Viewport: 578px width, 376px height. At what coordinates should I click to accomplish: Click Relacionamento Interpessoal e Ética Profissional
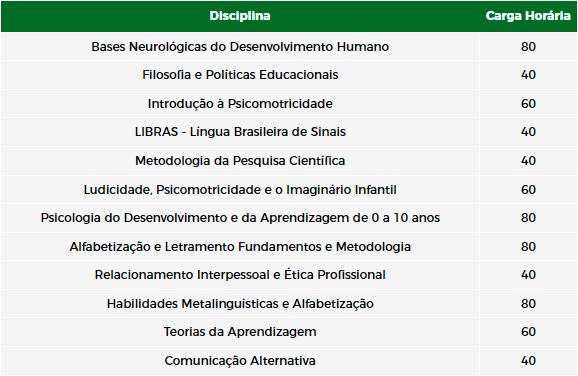coord(240,275)
